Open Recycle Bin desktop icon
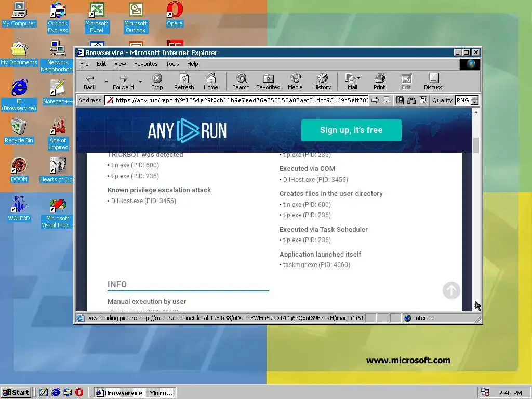 click(19, 131)
